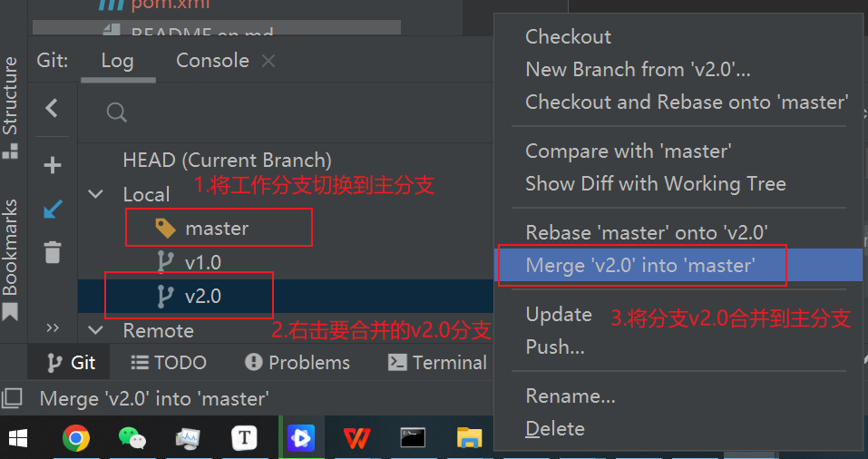Open Google Chrome from the taskbar
The width and height of the screenshot is (868, 459).
click(x=76, y=438)
